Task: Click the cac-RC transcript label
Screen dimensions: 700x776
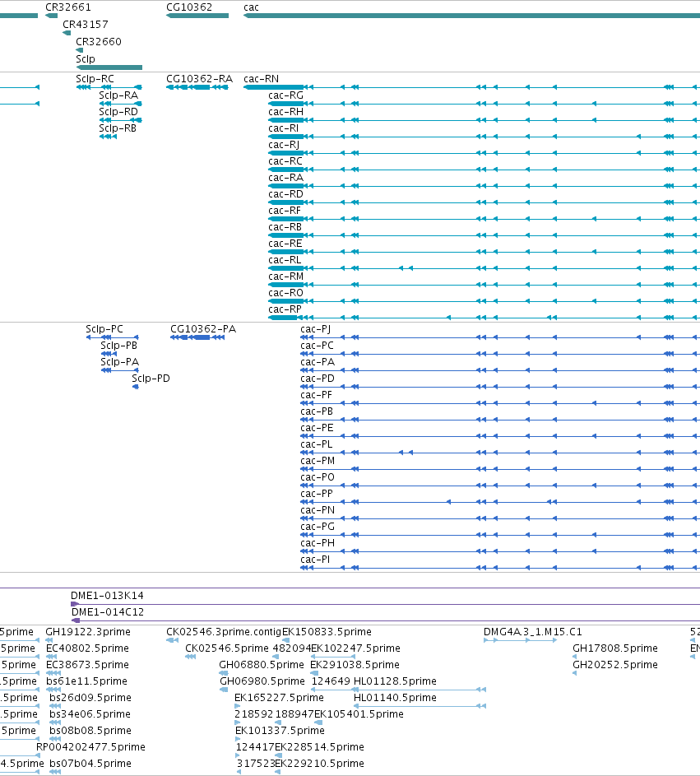Action: point(285,160)
